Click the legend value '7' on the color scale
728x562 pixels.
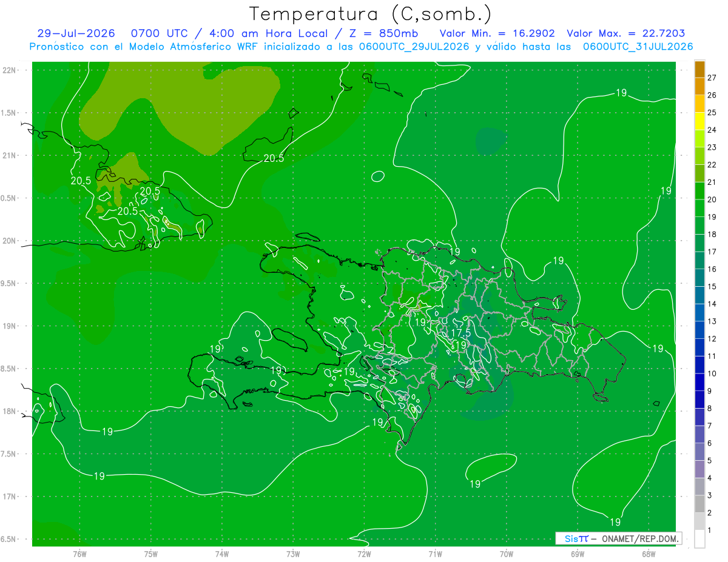710,426
